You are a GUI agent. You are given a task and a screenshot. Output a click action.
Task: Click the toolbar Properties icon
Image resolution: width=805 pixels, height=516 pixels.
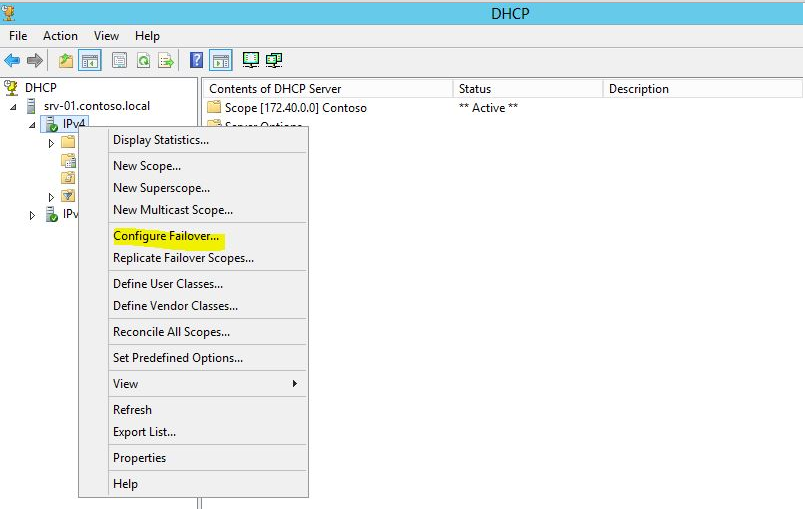[120, 60]
